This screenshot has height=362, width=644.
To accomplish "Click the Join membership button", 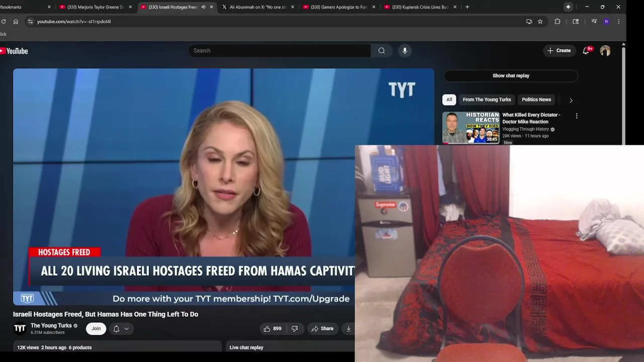I will [96, 329].
